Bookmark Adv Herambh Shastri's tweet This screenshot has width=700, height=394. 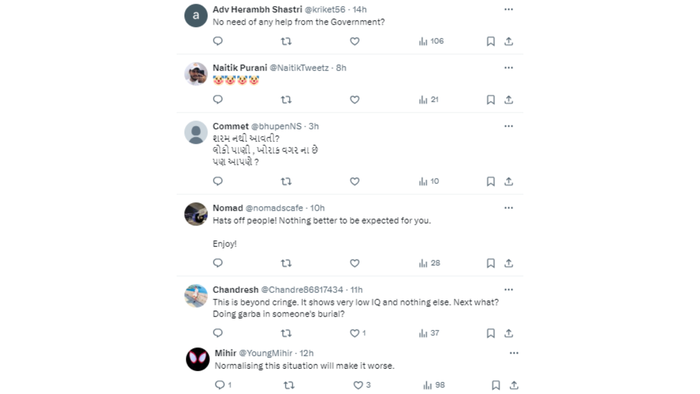click(491, 41)
